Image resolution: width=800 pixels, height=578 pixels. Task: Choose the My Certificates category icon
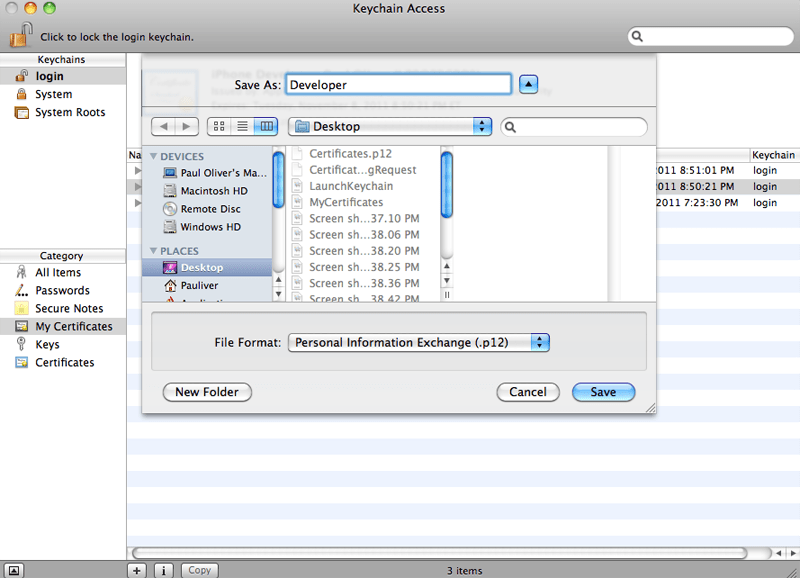[21, 326]
